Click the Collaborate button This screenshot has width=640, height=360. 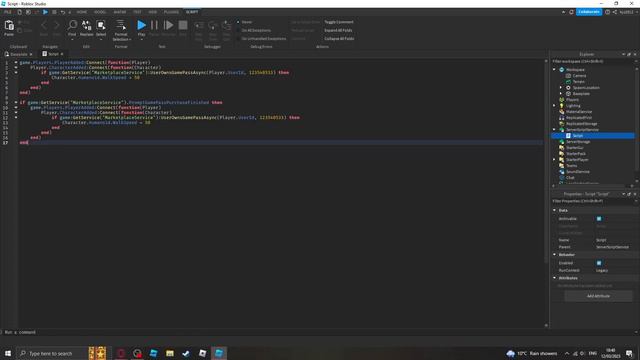589,12
